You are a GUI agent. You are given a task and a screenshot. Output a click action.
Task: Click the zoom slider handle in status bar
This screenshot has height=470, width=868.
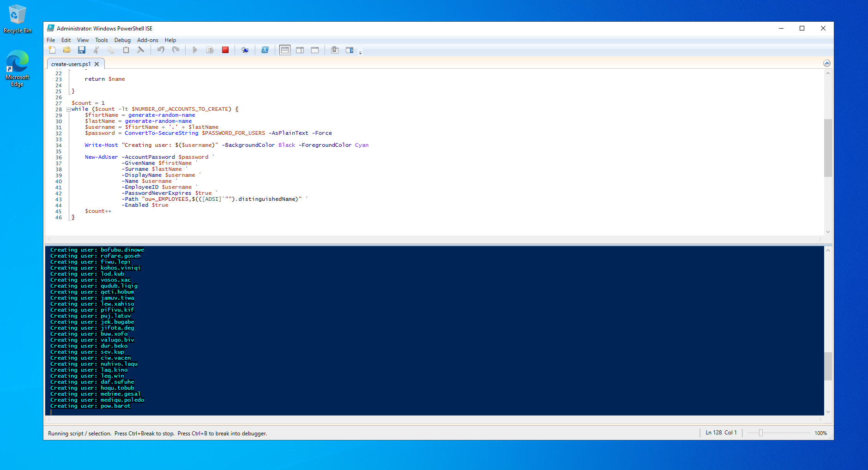coord(761,433)
